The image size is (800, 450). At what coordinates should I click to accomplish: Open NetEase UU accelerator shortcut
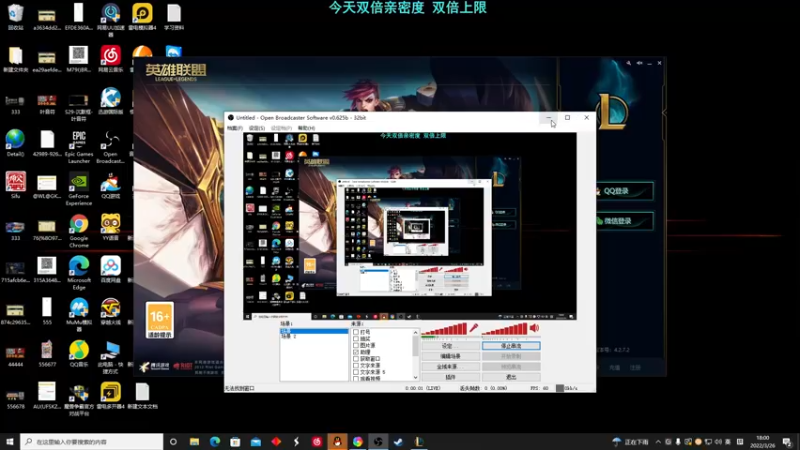click(x=110, y=20)
